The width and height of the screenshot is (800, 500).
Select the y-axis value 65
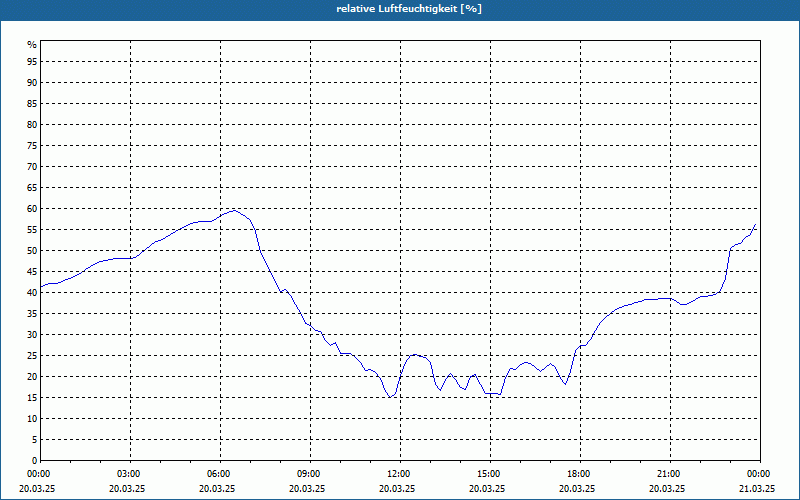coord(32,188)
